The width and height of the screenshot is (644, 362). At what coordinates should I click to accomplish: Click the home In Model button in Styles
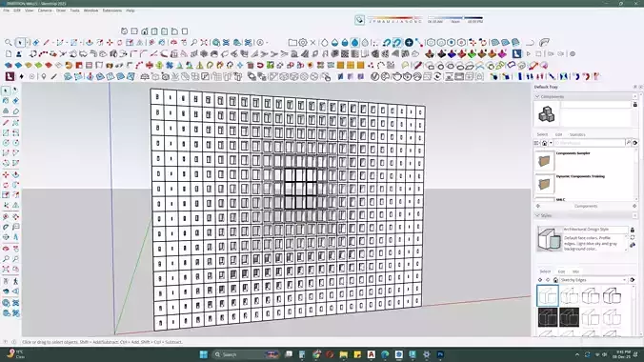point(555,280)
